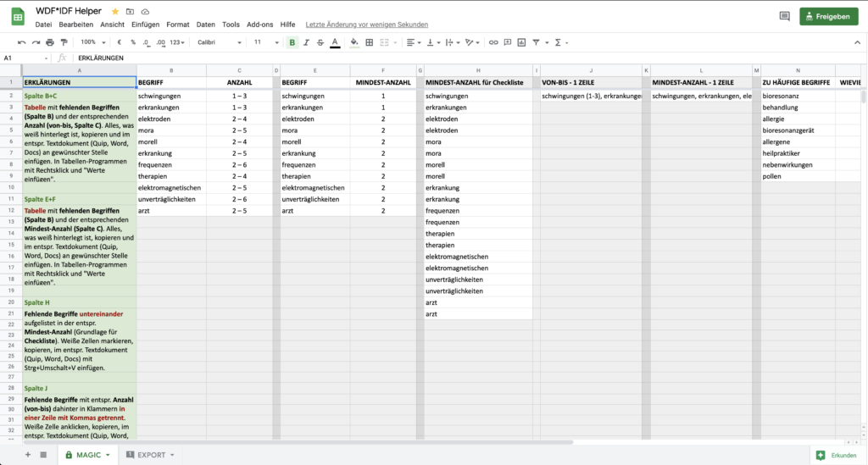Viewport: 868px width, 465px height.
Task: Select the paint format tool
Action: (x=64, y=42)
